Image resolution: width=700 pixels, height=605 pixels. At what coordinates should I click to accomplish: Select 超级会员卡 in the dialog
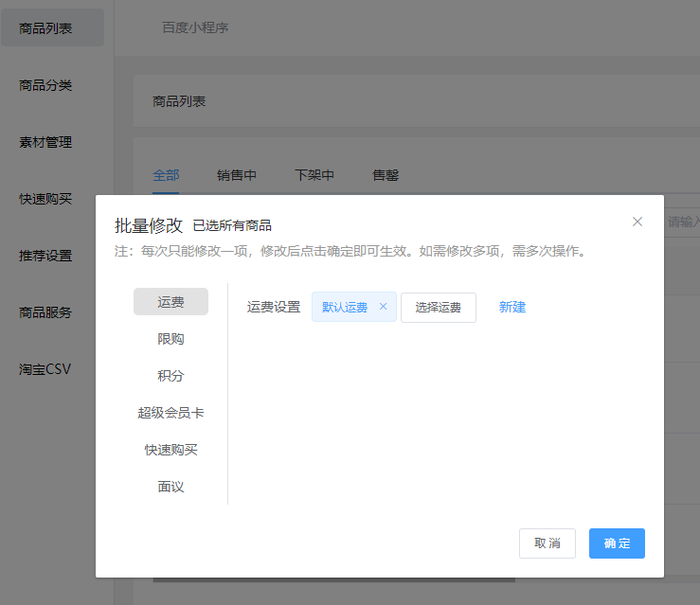pos(171,413)
